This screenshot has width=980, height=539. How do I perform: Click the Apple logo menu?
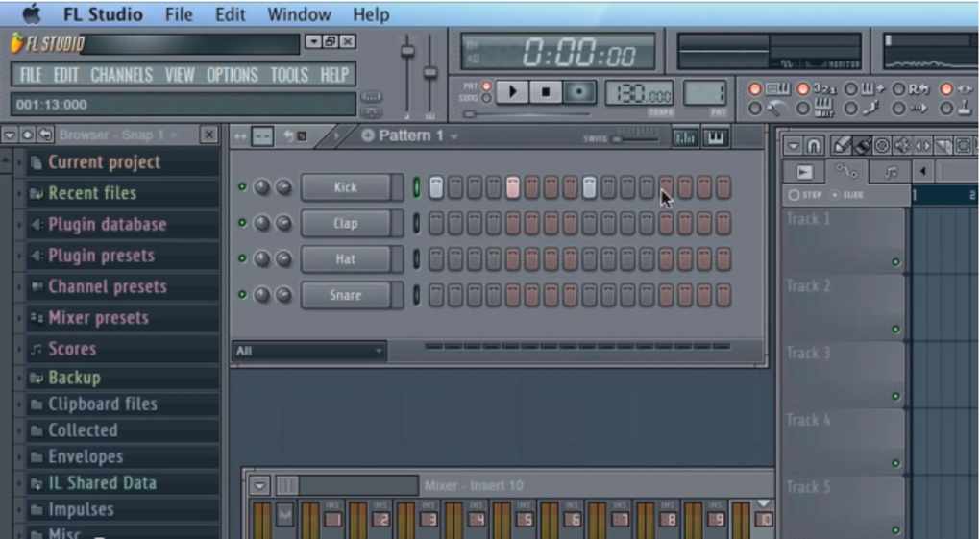(31, 13)
